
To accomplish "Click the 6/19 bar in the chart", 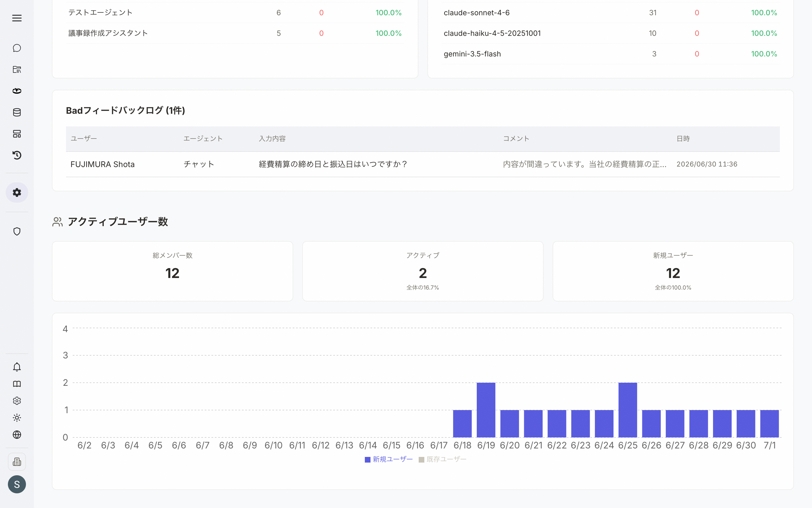I will click(x=486, y=410).
